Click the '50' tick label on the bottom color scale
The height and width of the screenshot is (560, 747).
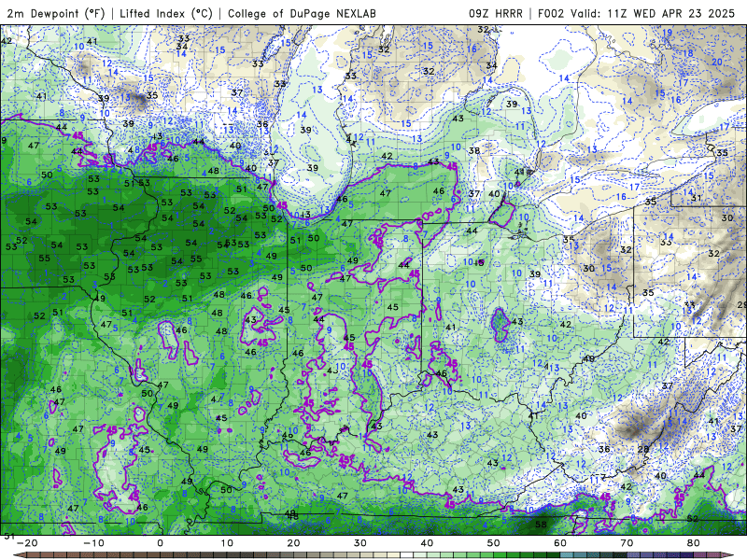click(x=494, y=543)
